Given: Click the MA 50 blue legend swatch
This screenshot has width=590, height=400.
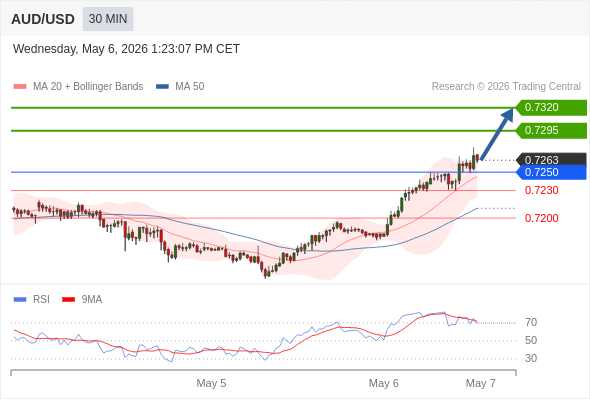Looking at the screenshot, I should coord(162,87).
